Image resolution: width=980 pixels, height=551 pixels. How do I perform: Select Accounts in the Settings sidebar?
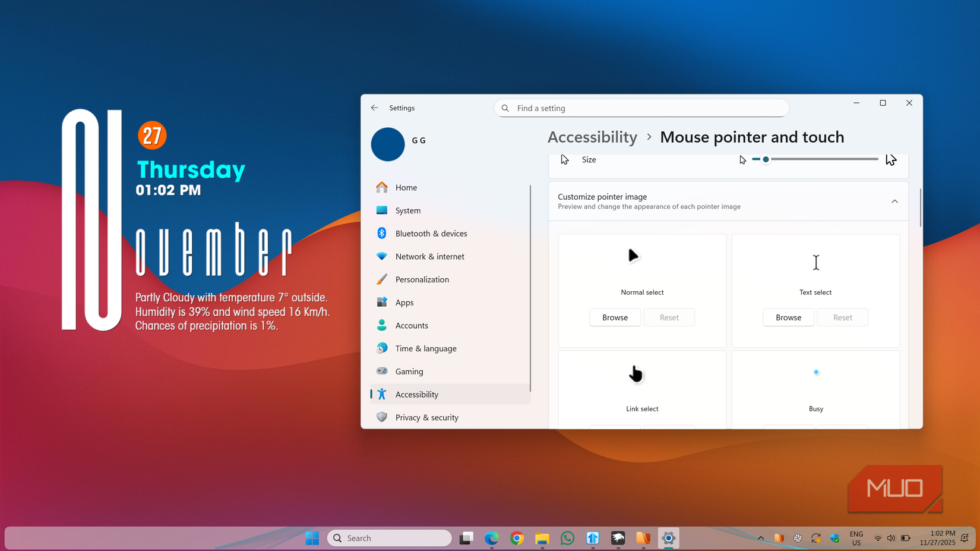point(412,325)
